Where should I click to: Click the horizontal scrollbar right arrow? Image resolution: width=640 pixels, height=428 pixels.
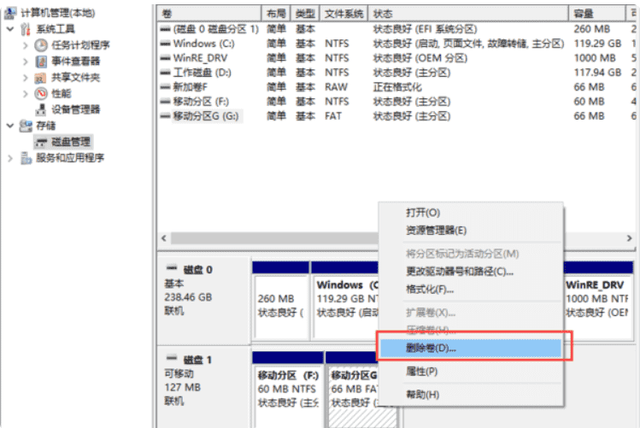[629, 238]
